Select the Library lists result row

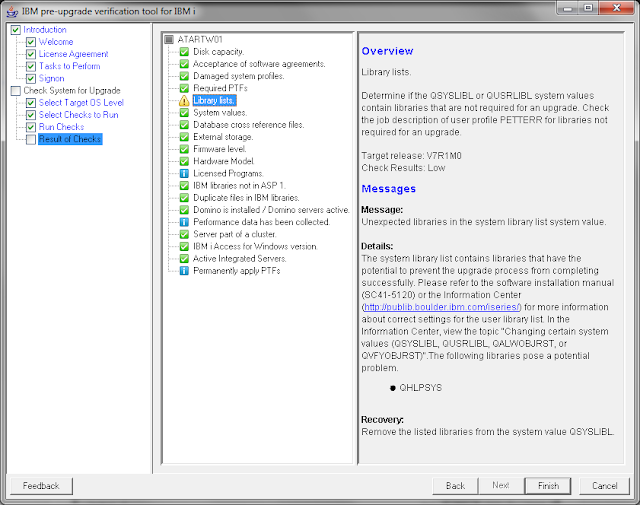pos(214,100)
